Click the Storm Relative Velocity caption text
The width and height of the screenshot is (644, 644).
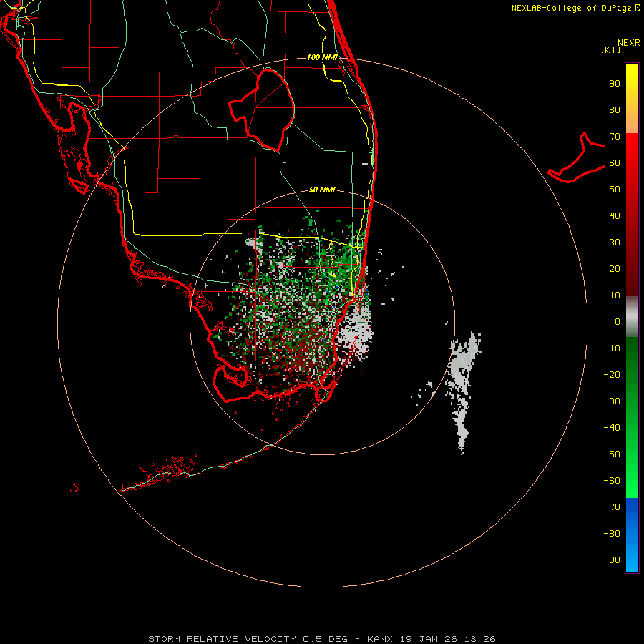[x=321, y=639]
